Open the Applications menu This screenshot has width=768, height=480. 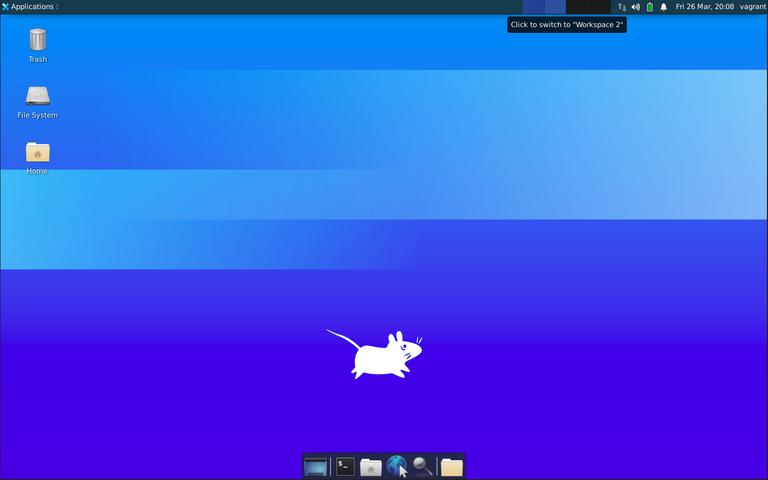coord(30,7)
